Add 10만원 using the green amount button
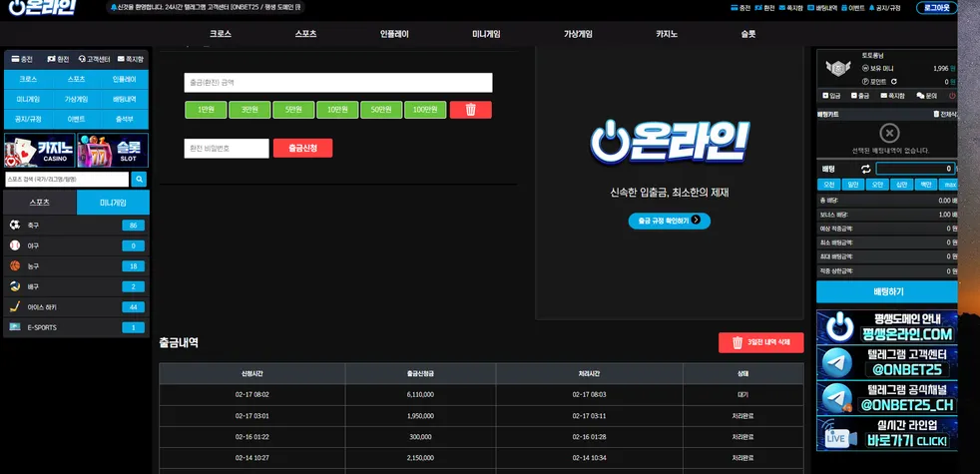This screenshot has width=980, height=474. (x=337, y=110)
